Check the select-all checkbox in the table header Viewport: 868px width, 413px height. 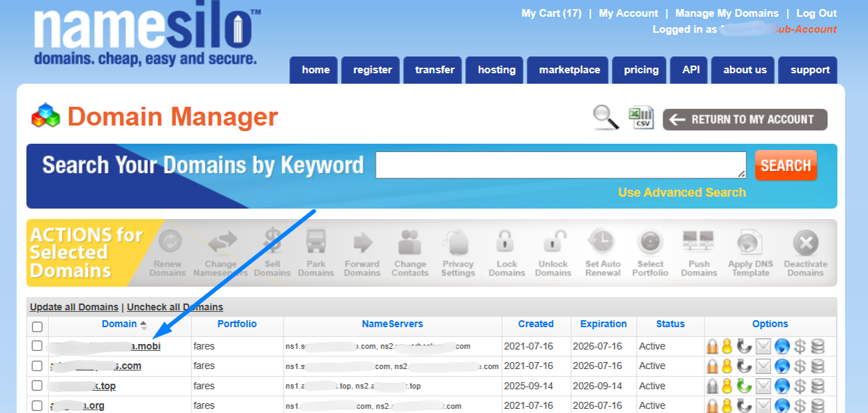37,326
